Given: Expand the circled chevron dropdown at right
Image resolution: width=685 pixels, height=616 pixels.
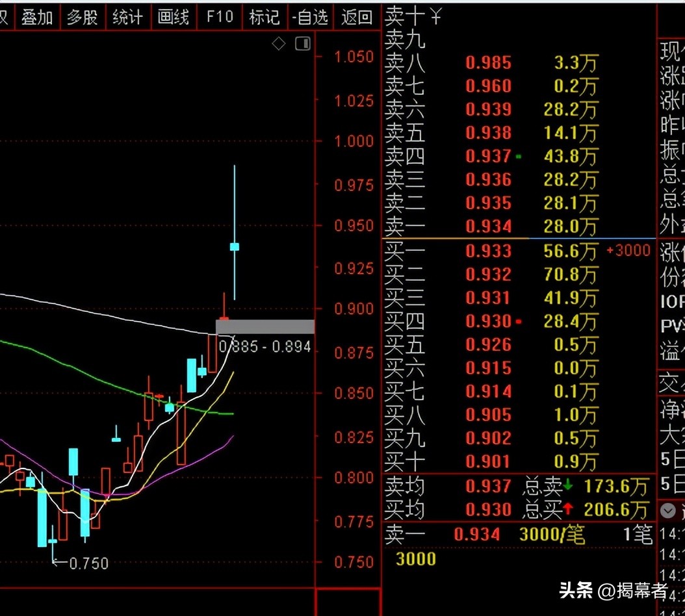Looking at the screenshot, I should (x=668, y=511).
